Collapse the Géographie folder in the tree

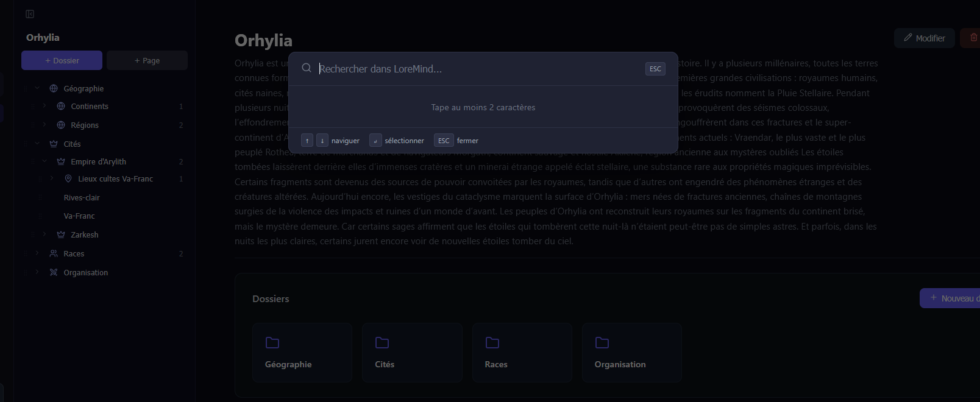click(37, 88)
